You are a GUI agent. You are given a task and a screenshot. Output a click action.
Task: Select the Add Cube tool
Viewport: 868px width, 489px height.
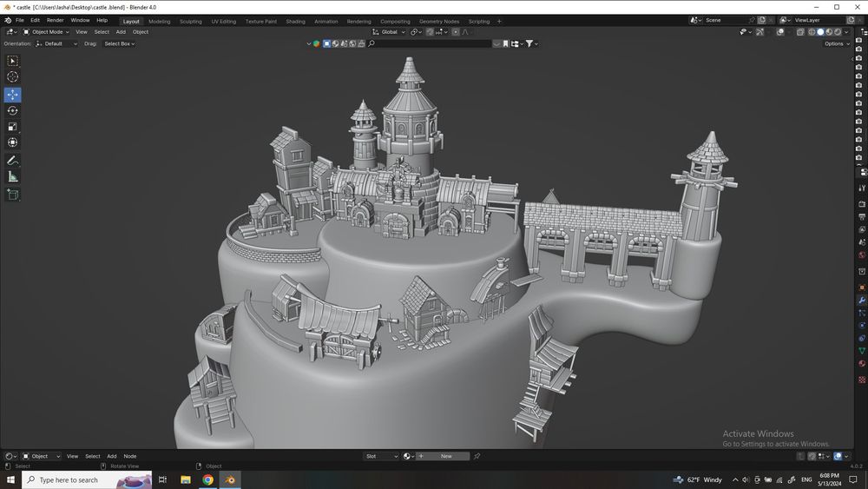tap(13, 195)
